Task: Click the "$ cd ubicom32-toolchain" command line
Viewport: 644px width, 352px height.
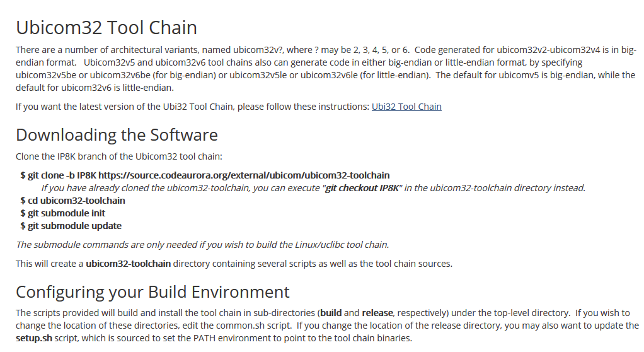Action: (x=72, y=201)
